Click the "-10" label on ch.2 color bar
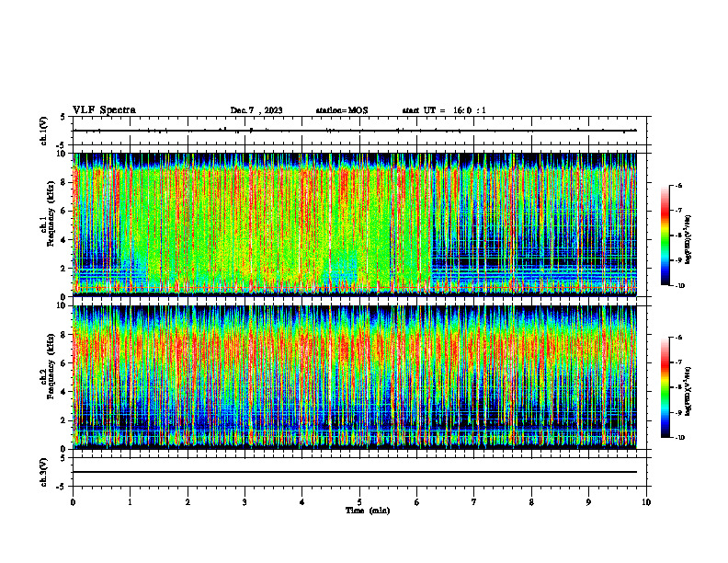Screen dimensions: 728x563 [679, 438]
